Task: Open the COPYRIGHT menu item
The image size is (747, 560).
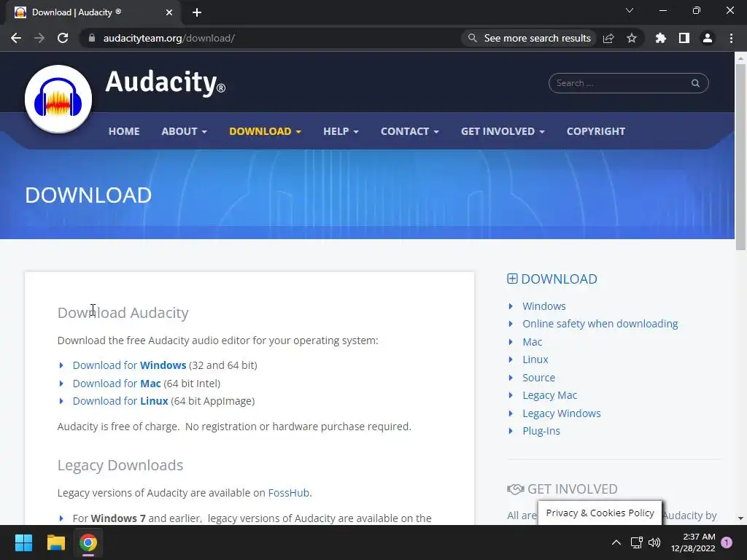Action: click(595, 131)
